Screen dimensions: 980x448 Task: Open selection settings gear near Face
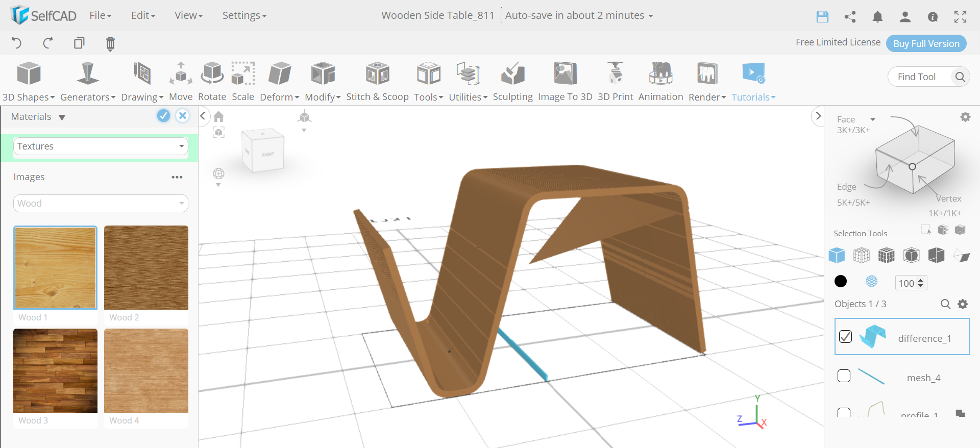[965, 117]
